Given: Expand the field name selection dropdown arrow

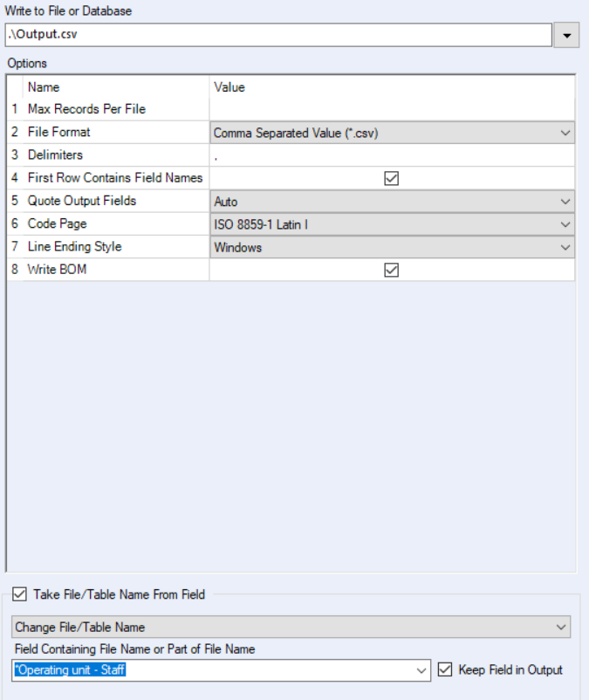Looking at the screenshot, I should click(x=422, y=670).
